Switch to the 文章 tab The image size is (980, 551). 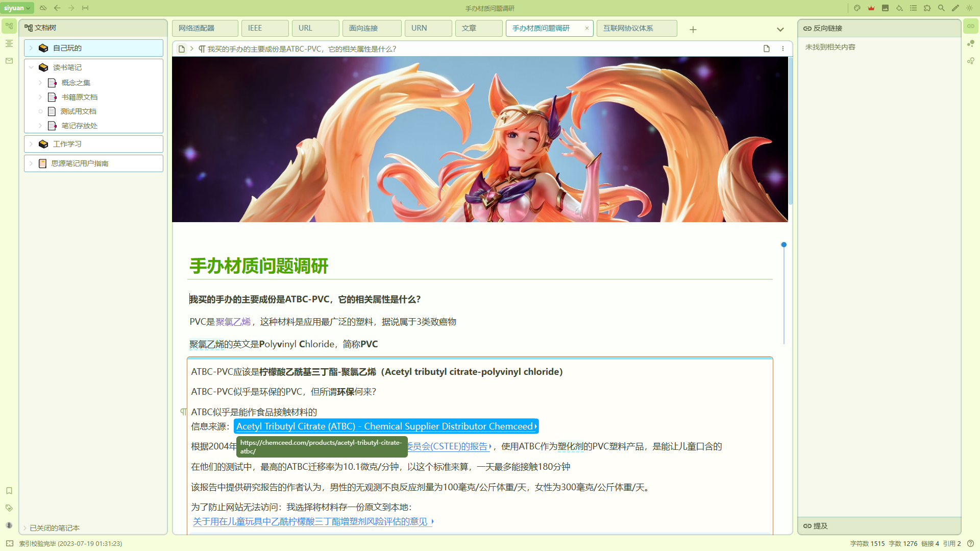tap(479, 29)
